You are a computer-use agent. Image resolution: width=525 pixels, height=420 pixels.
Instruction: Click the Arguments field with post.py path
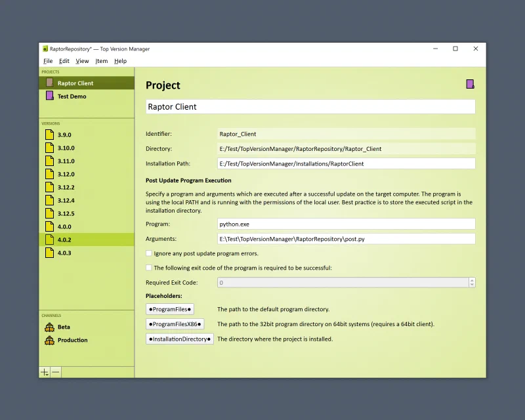346,239
